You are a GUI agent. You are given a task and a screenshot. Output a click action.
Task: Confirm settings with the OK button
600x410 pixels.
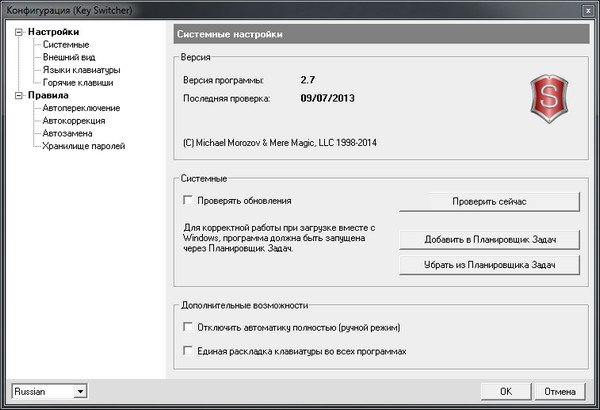507,391
